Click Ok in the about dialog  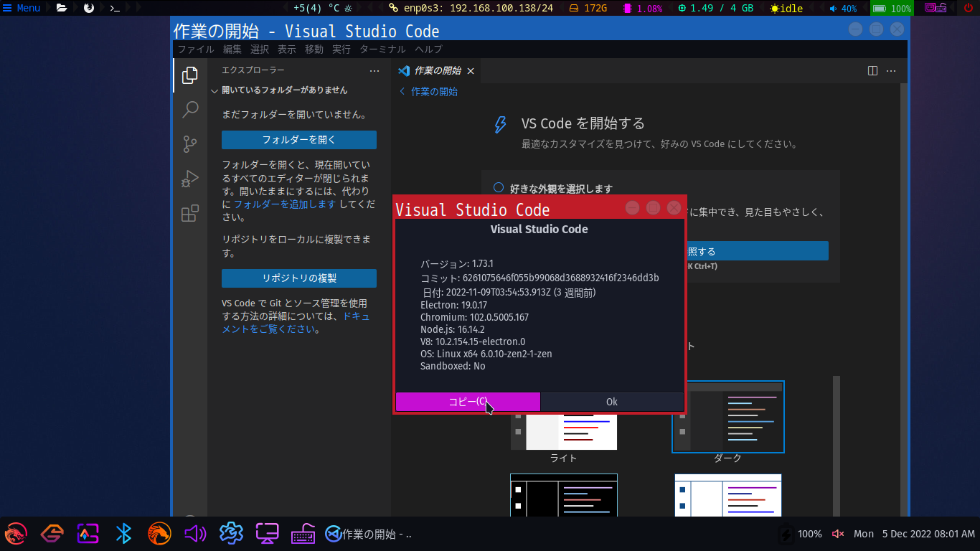pyautogui.click(x=612, y=402)
